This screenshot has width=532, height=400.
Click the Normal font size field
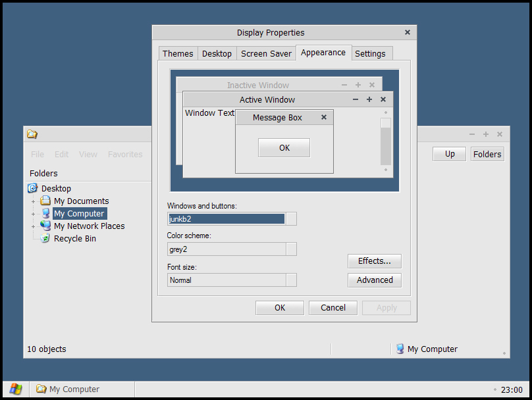coord(226,280)
